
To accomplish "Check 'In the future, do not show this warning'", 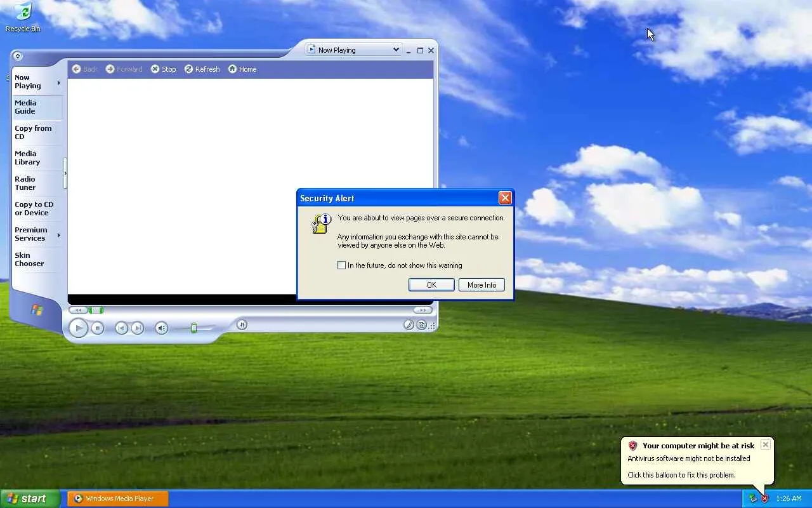I will coord(341,265).
